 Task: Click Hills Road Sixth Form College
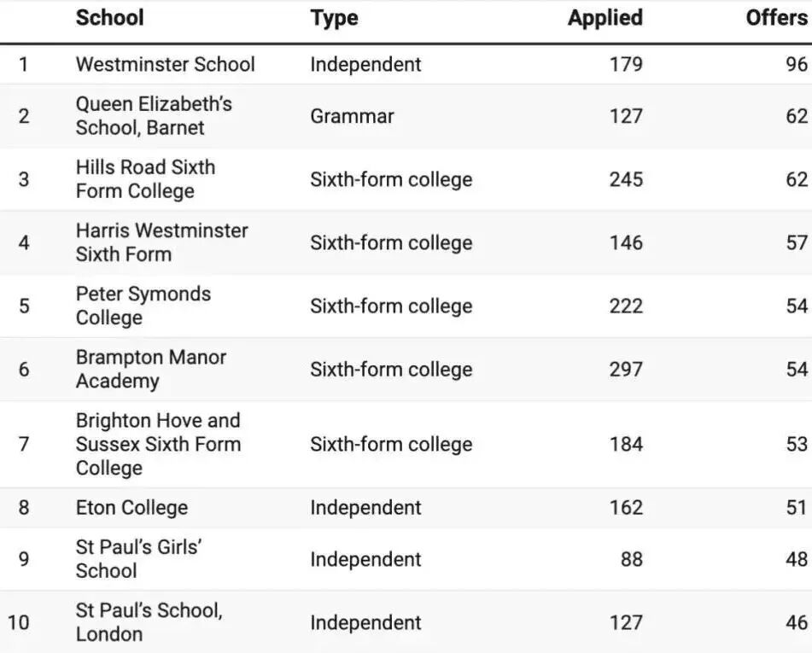click(145, 179)
